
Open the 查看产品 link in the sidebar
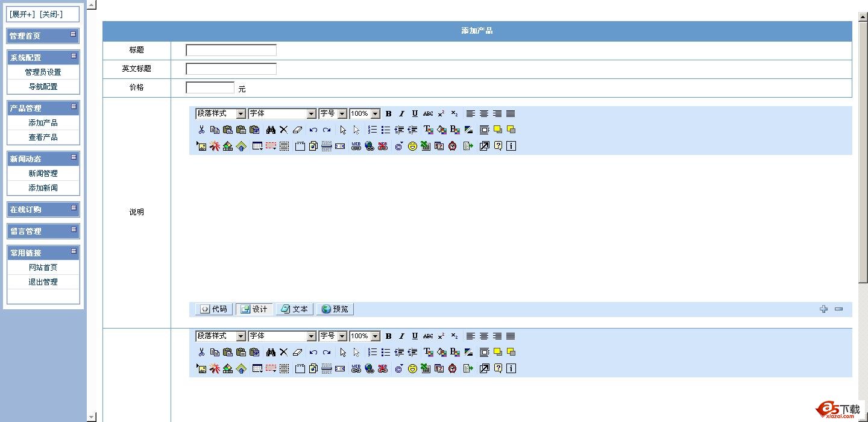pos(43,137)
